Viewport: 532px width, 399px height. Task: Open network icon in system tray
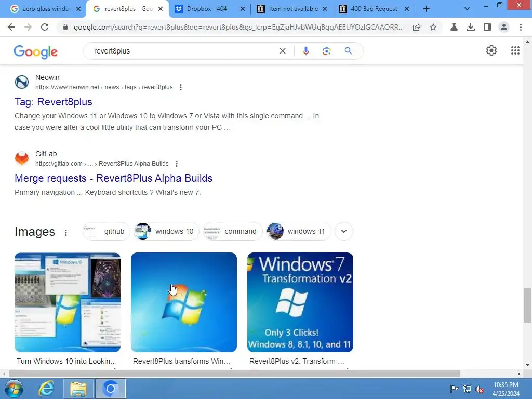[x=467, y=389]
